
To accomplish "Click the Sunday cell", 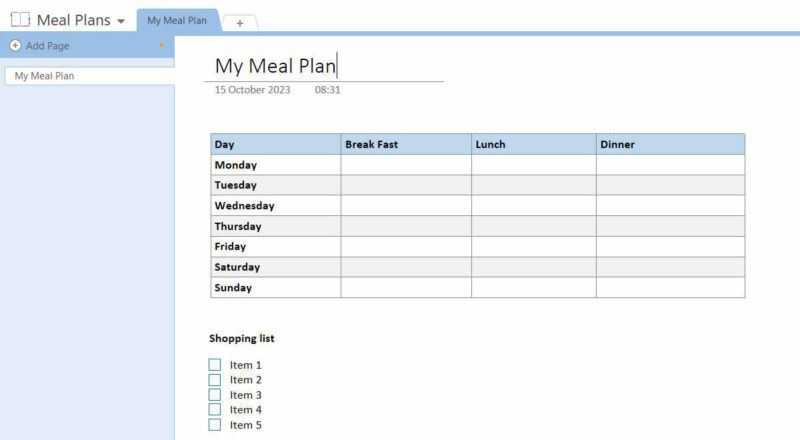I will point(276,287).
